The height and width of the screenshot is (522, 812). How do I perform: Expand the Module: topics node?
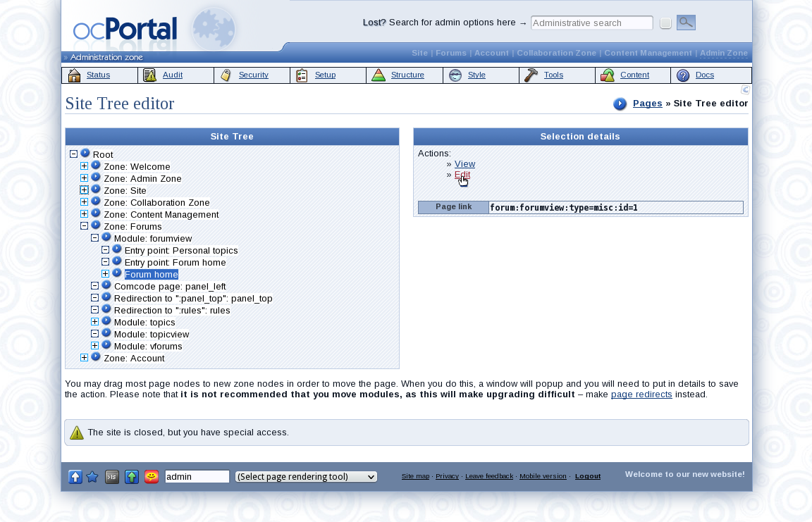coord(94,322)
